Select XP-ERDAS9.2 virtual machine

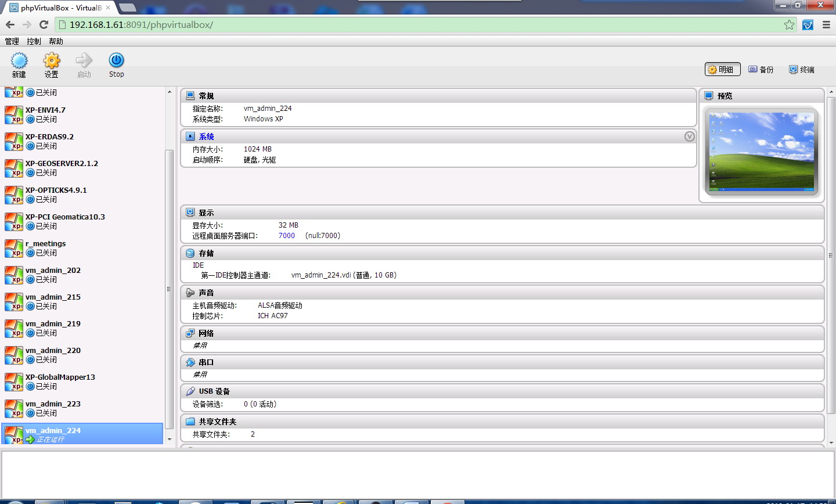[82, 142]
